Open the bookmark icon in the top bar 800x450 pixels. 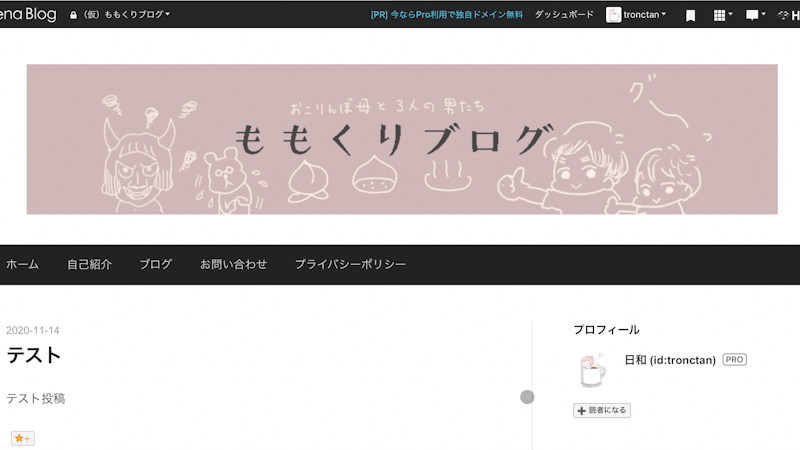[x=690, y=16]
